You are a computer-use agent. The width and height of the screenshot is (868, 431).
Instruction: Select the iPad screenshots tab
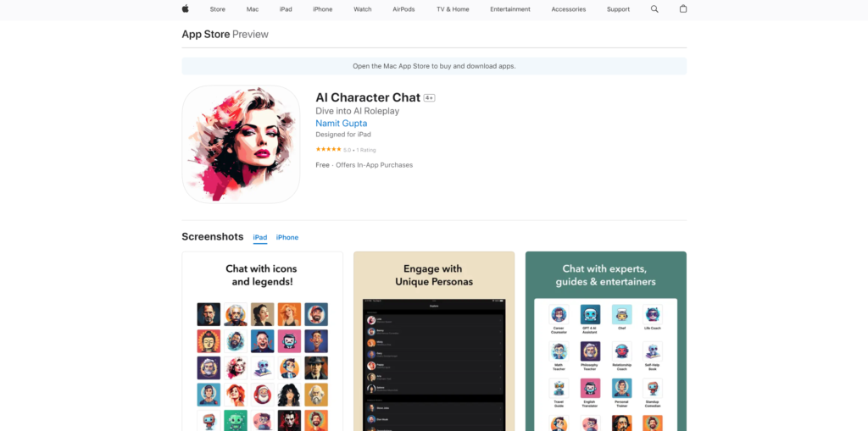click(260, 238)
